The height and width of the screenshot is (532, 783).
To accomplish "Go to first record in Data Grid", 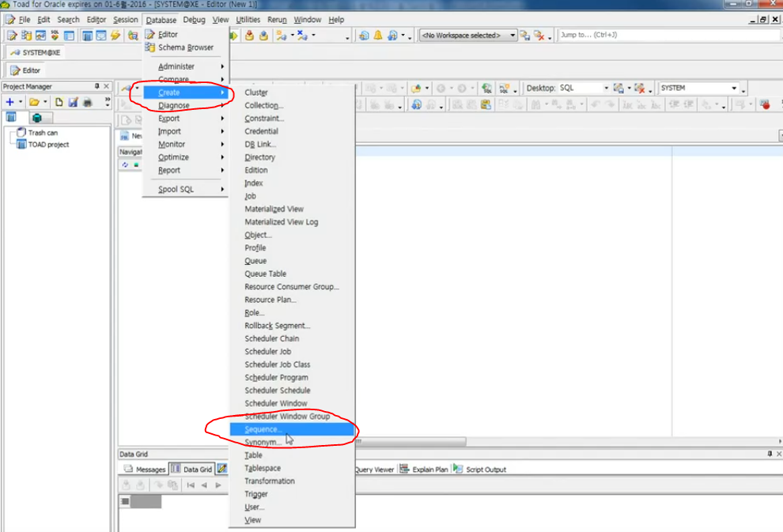I will click(x=191, y=485).
